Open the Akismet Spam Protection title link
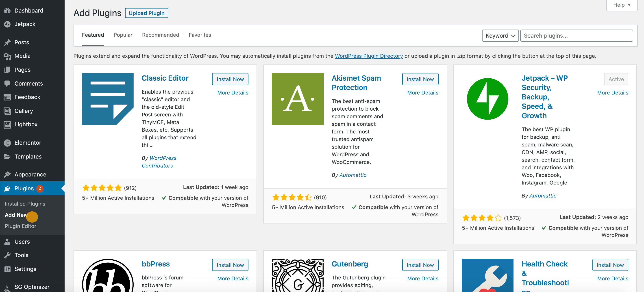Viewport: 644px width, 292px height. pyautogui.click(x=356, y=83)
